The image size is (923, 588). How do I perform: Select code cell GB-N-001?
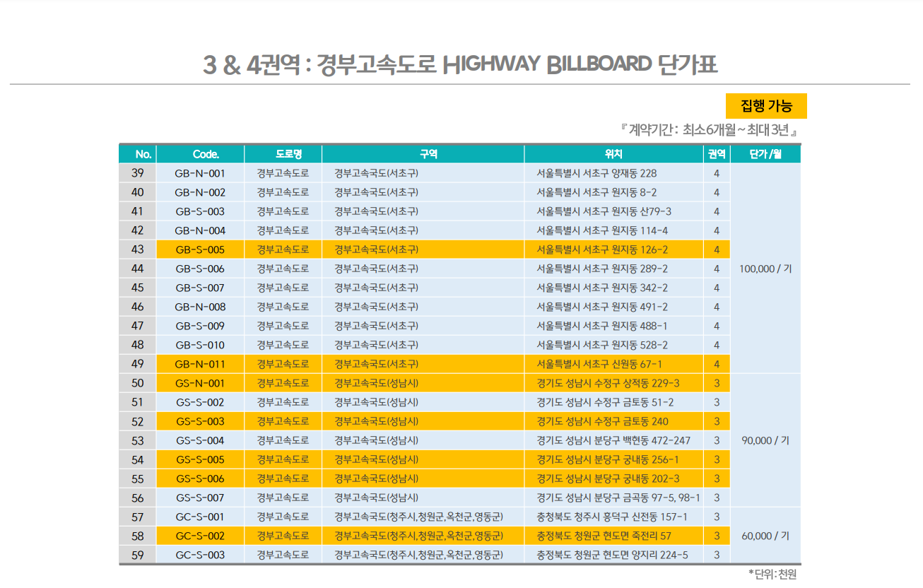[201, 173]
